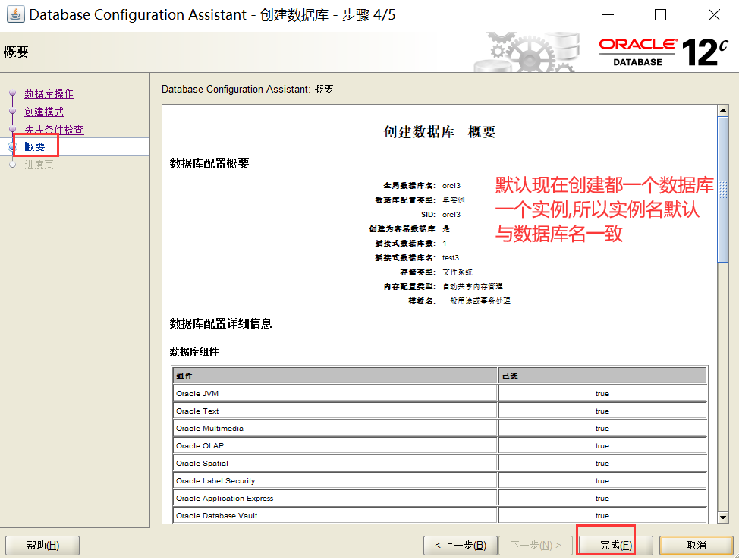Screen dimensions: 739x560
Task: Select the Oracle Text table cell
Action: 335,411
